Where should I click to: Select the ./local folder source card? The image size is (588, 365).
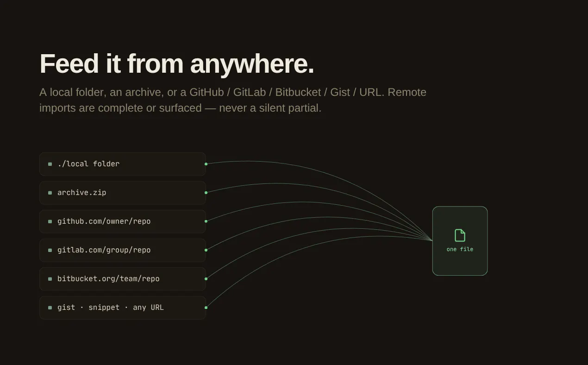pos(123,164)
